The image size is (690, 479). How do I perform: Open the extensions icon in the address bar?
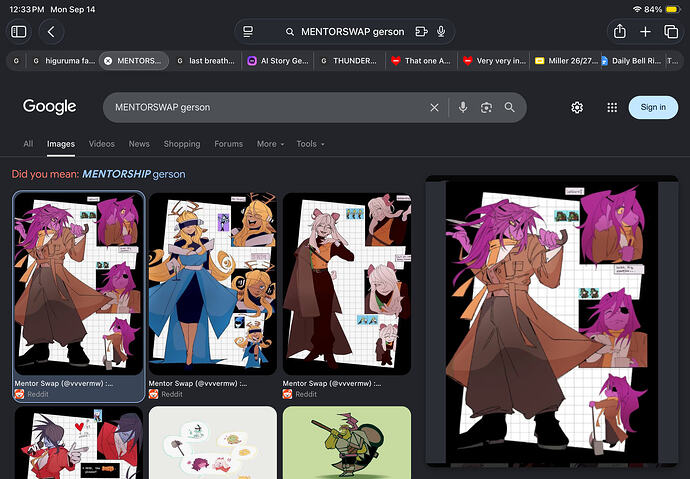click(421, 32)
